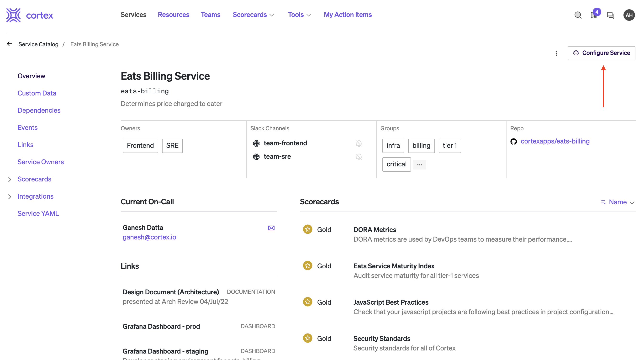The image size is (644, 360).
Task: Click gold star badge for Security Standards
Action: point(307,338)
